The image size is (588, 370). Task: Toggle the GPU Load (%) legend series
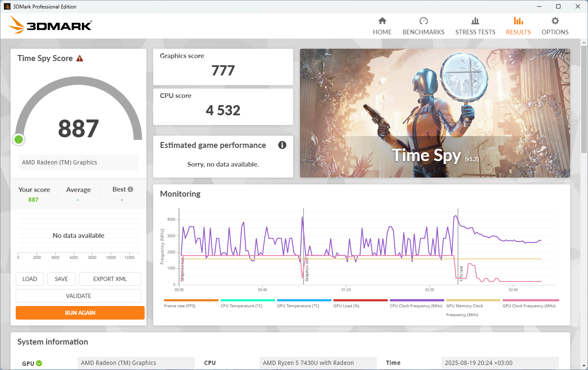(361, 303)
